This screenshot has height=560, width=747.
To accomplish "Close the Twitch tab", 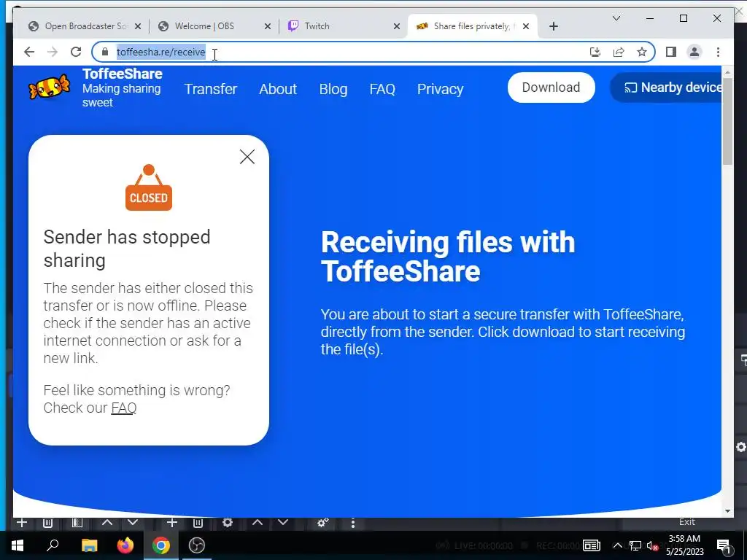I will pos(396,26).
